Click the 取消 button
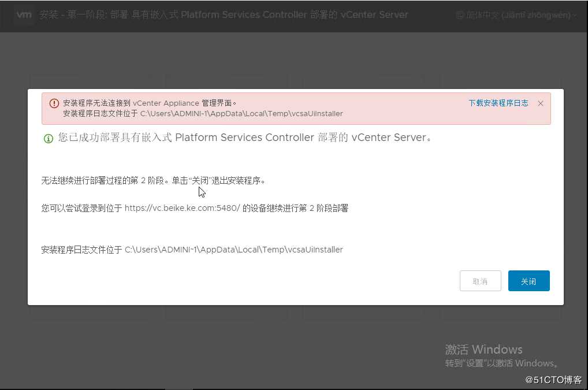The width and height of the screenshot is (588, 390). [480, 281]
